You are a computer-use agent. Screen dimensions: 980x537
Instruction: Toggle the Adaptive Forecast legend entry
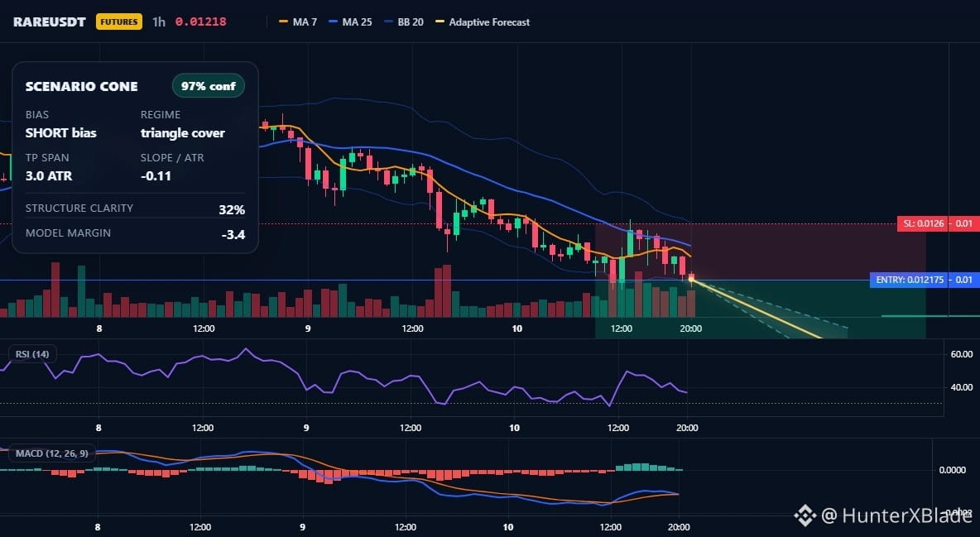pos(483,22)
